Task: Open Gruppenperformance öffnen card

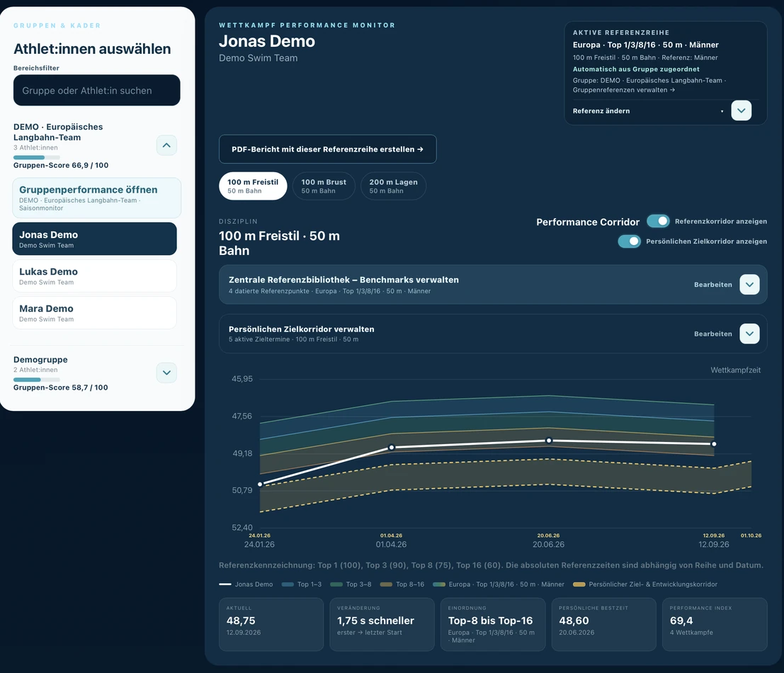Action: (x=96, y=198)
